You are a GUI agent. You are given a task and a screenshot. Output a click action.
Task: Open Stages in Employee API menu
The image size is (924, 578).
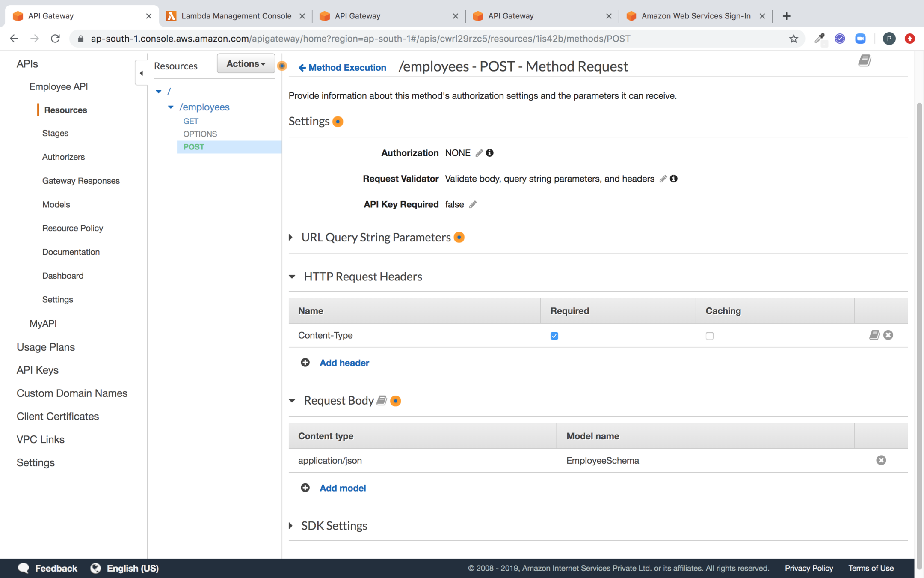(x=55, y=133)
